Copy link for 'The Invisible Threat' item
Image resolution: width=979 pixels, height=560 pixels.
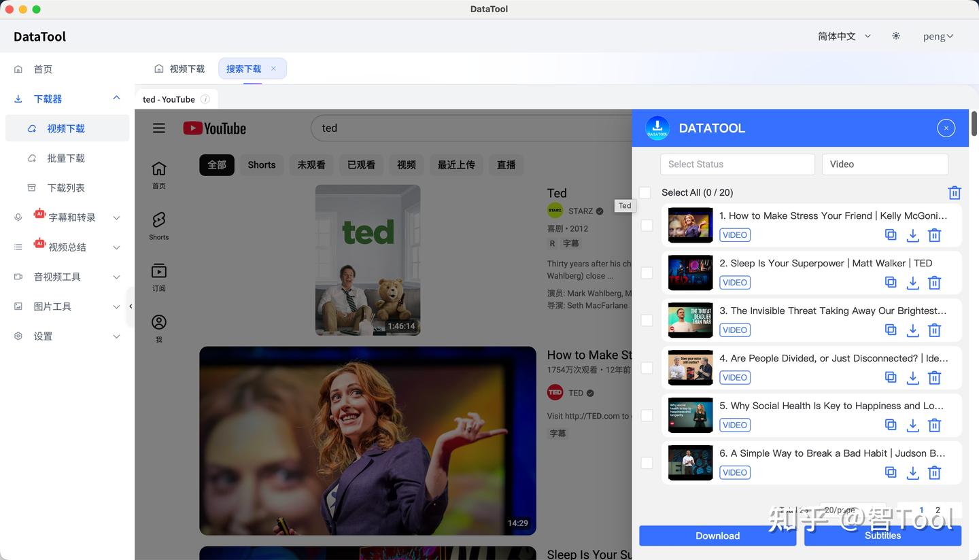[x=891, y=330]
